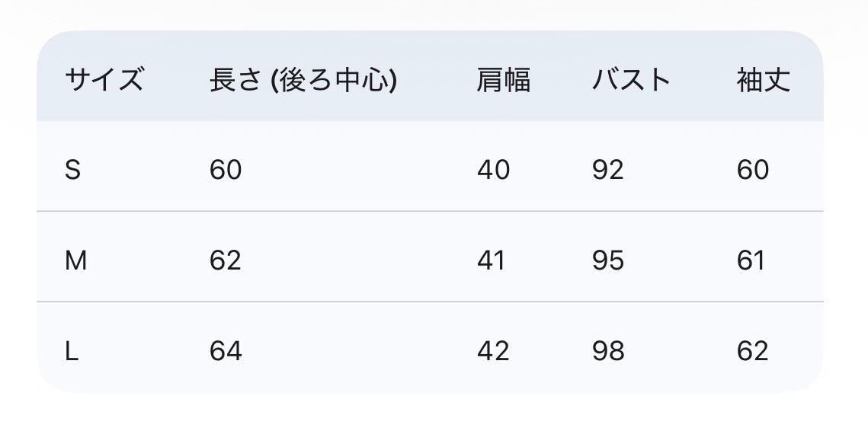This screenshot has height=431, width=868.
Task: Click the M size row label
Action: [x=76, y=260]
